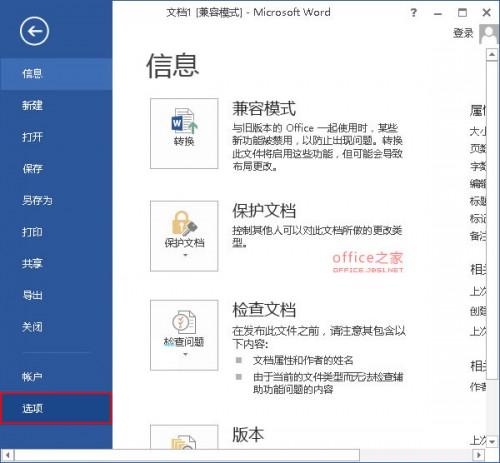Open the 打印 (Print) menu item
The height and width of the screenshot is (463, 500).
coord(56,232)
